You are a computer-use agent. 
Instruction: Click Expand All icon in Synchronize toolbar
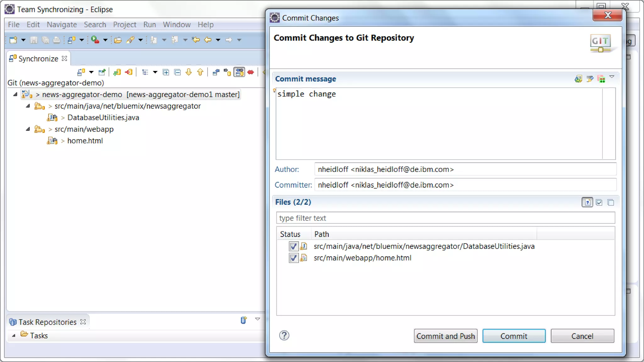(166, 73)
